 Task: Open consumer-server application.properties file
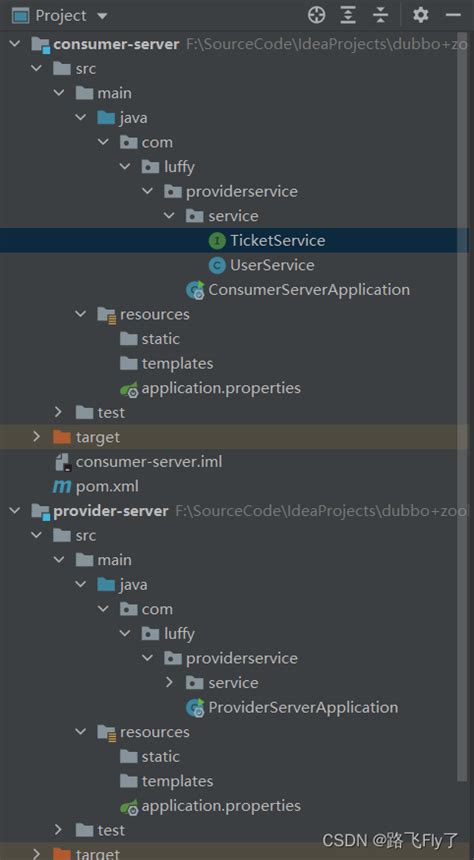[x=211, y=388]
